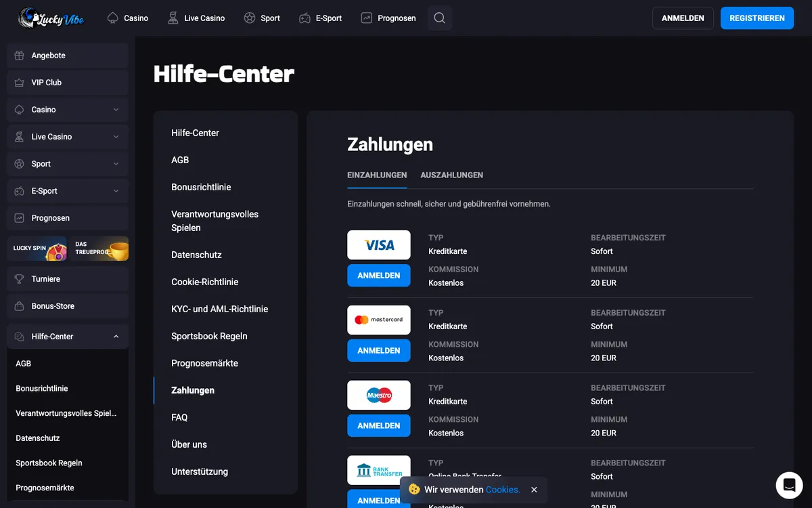Click the Bank Transfer payment logo
The image size is (812, 508).
[x=379, y=470]
